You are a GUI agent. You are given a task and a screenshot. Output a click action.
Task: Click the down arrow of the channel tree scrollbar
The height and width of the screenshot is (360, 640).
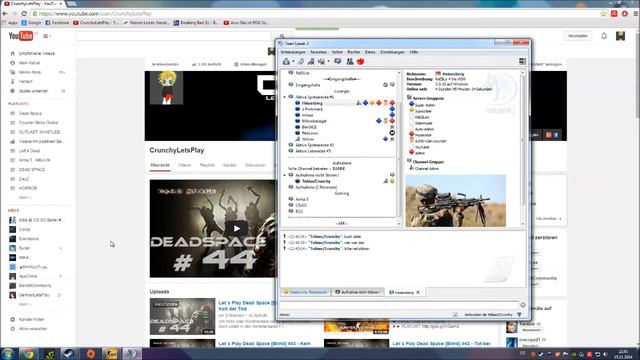click(x=399, y=224)
